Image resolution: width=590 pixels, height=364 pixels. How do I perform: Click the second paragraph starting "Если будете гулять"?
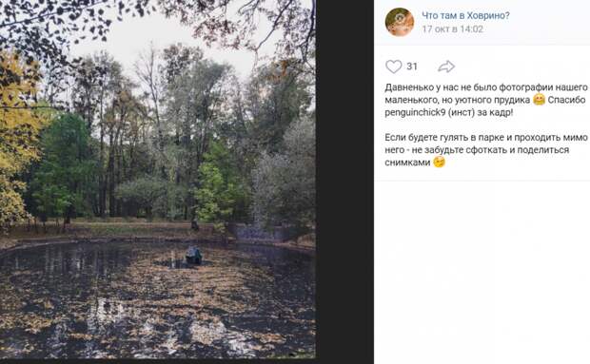tap(485, 150)
